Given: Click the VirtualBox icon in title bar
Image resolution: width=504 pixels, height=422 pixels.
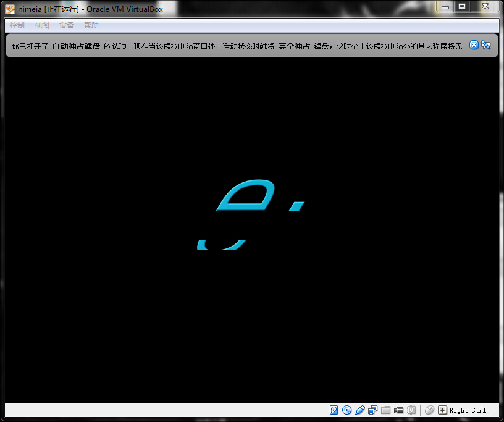Looking at the screenshot, I should [10, 9].
